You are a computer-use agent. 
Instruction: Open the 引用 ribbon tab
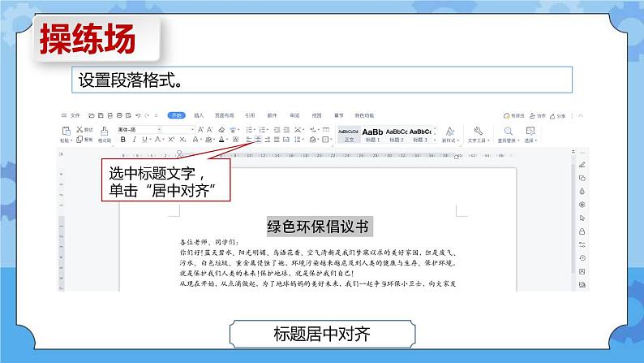(250, 115)
